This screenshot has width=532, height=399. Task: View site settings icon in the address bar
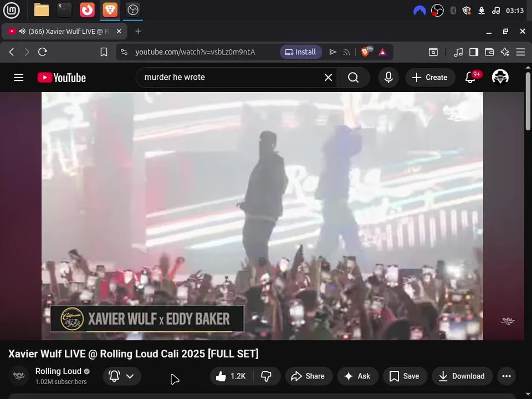[124, 52]
